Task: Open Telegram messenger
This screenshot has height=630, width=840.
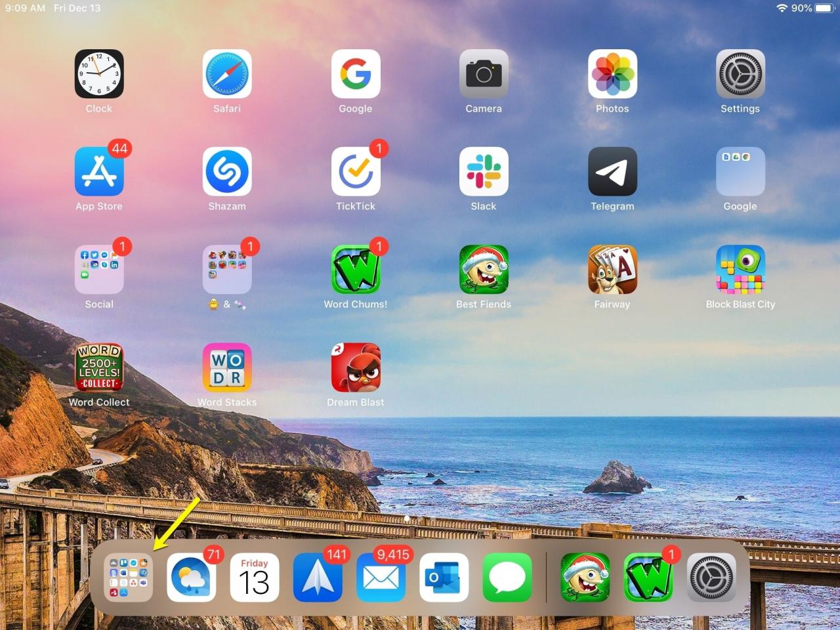Action: click(612, 172)
